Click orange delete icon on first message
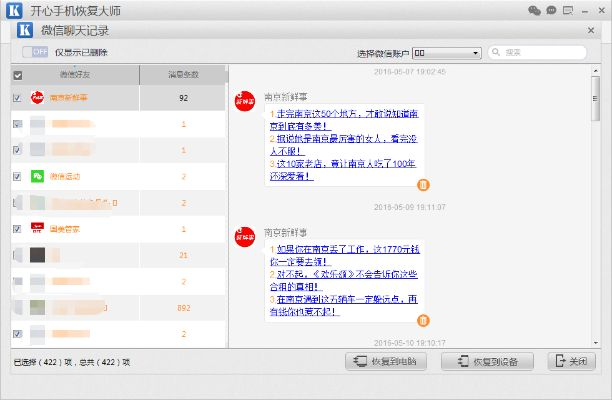Screen dimensions: 612x400 coord(423,185)
